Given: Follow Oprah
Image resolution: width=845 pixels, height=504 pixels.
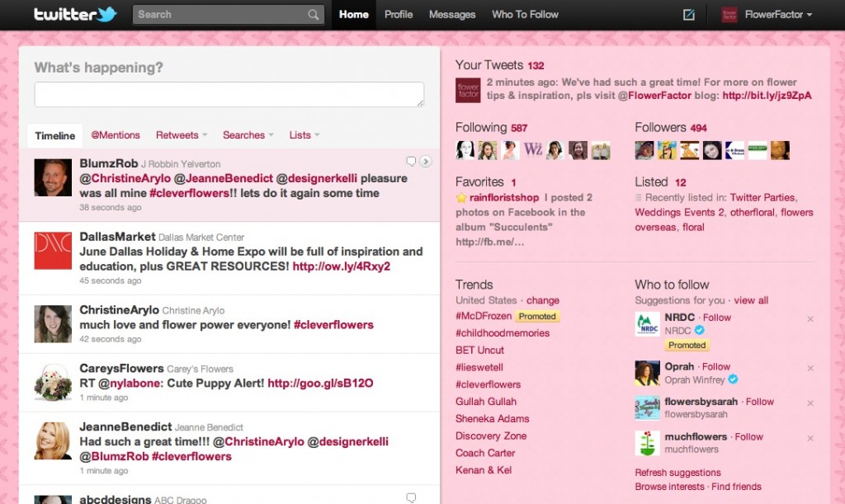Looking at the screenshot, I should (x=716, y=367).
